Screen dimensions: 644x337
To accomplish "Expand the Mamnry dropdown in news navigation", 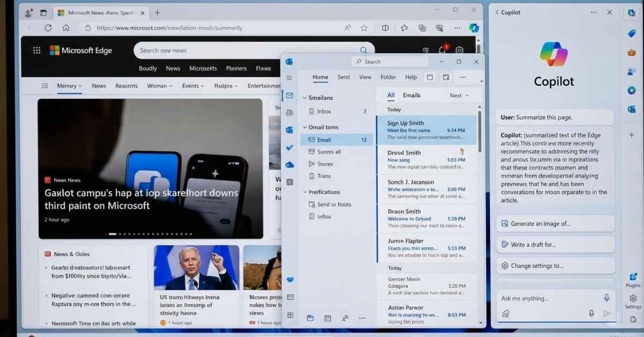I will click(69, 86).
